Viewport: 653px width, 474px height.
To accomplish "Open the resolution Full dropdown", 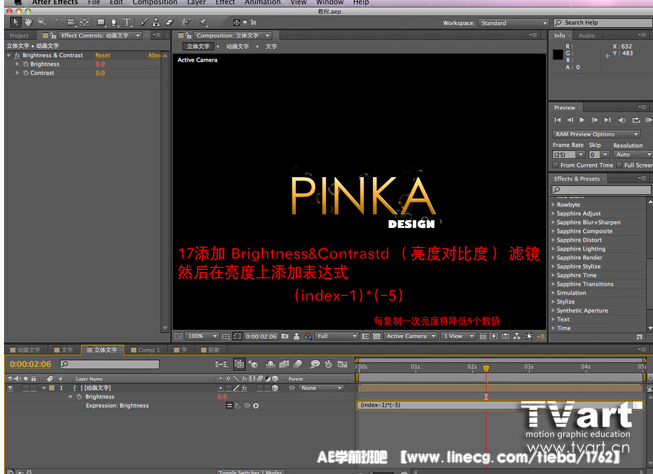I will point(337,336).
